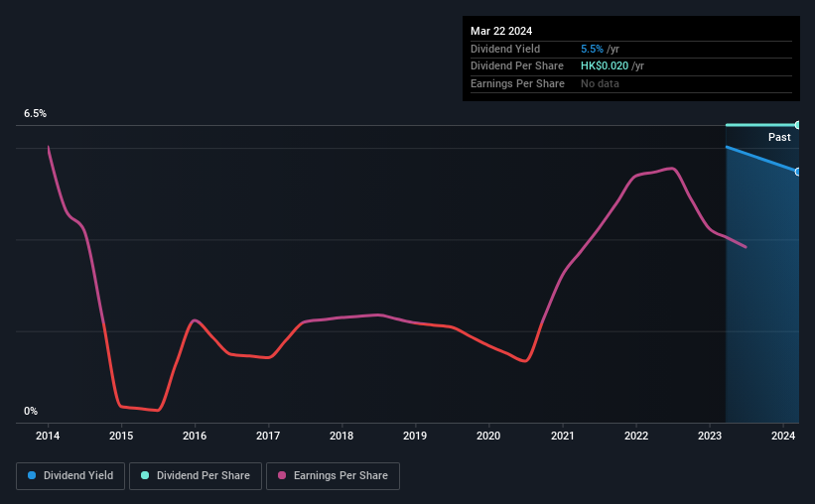Select the 2022 x-axis year label
Screen dimensions: 815x504
[636, 436]
